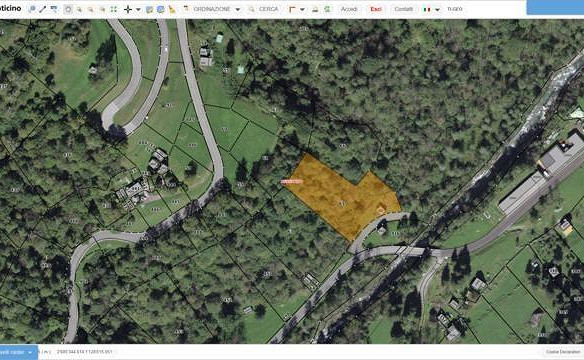The height and width of the screenshot is (360, 584).
Task: Click the full extent zoom icon
Action: 113,9
